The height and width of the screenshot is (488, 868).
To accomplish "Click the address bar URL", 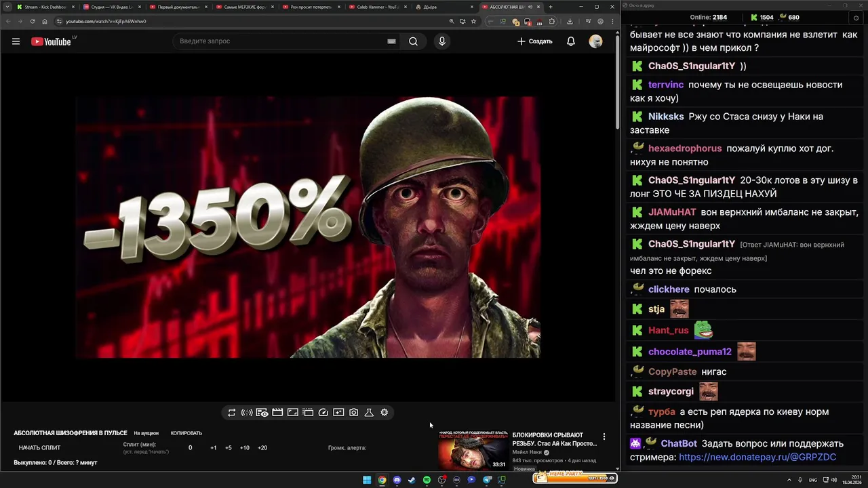I will tap(106, 21).
